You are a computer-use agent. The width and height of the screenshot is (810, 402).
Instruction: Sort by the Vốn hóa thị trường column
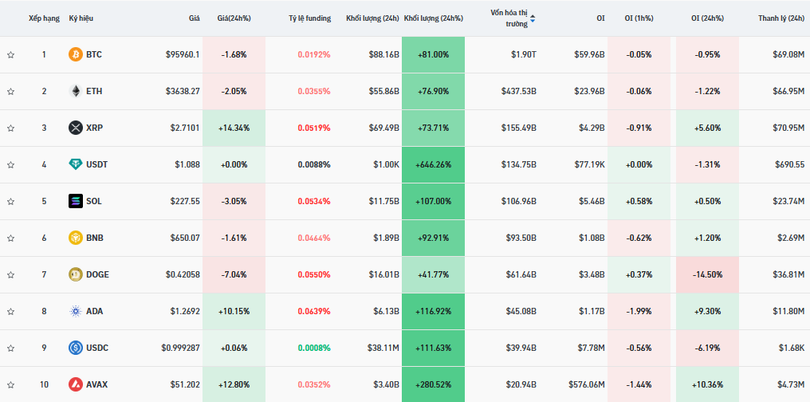[510, 18]
